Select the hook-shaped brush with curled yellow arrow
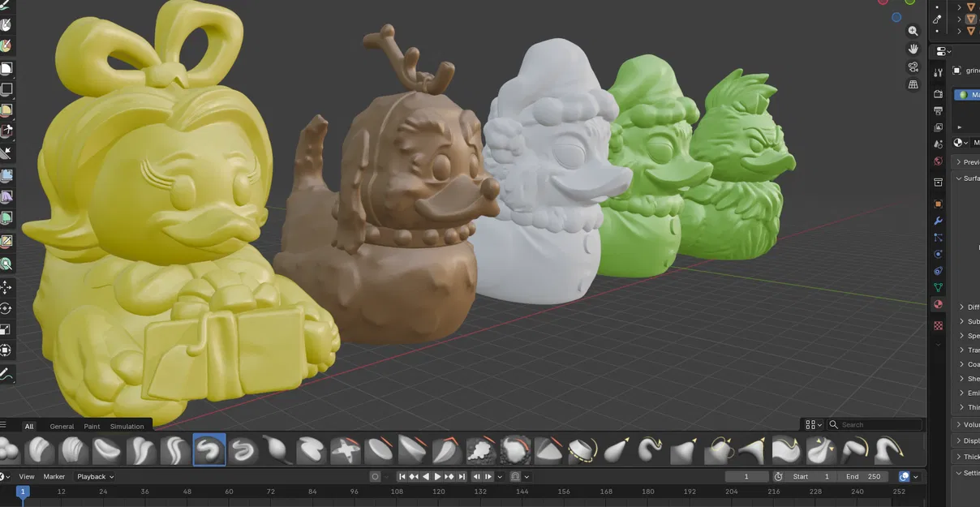This screenshot has height=507, width=980. (x=651, y=449)
